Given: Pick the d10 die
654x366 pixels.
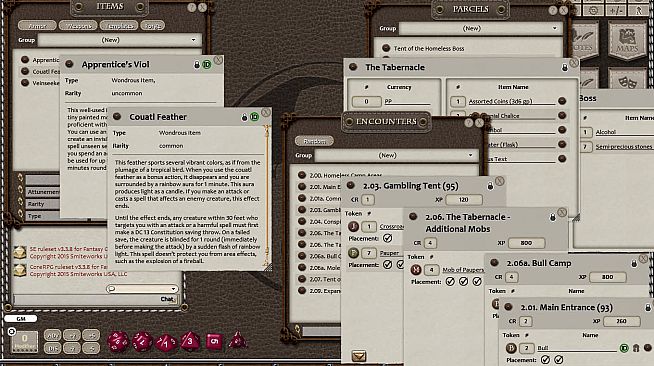Looking at the screenshot, I should [x=166, y=342].
